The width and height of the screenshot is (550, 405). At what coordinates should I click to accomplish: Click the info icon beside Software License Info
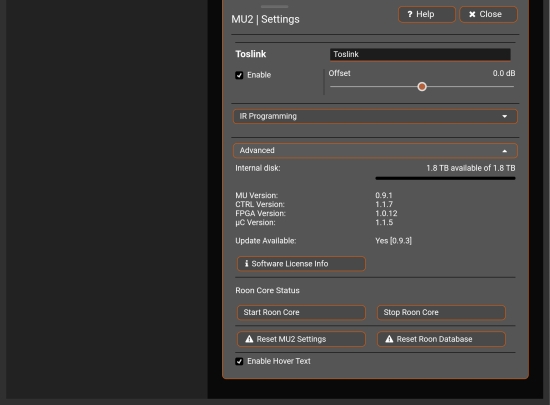(246, 263)
